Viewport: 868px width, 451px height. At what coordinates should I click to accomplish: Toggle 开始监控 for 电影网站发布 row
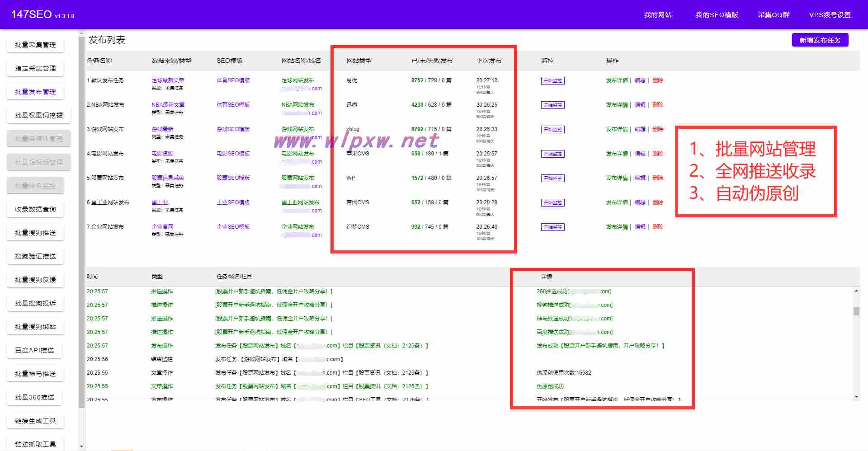(x=552, y=154)
